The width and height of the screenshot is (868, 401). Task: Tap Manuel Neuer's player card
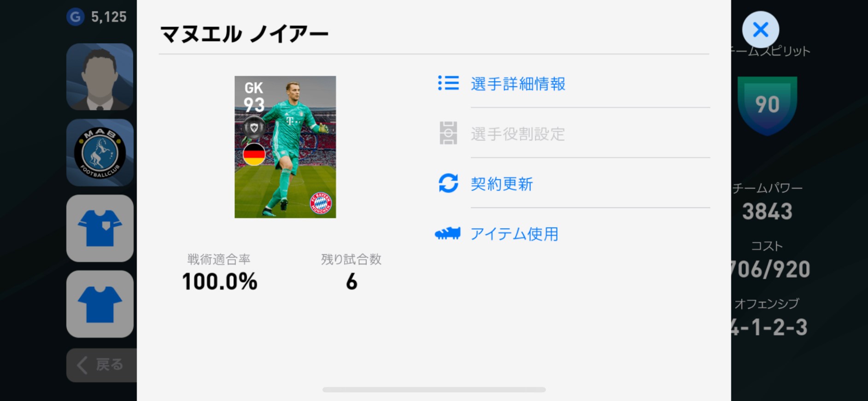point(285,147)
